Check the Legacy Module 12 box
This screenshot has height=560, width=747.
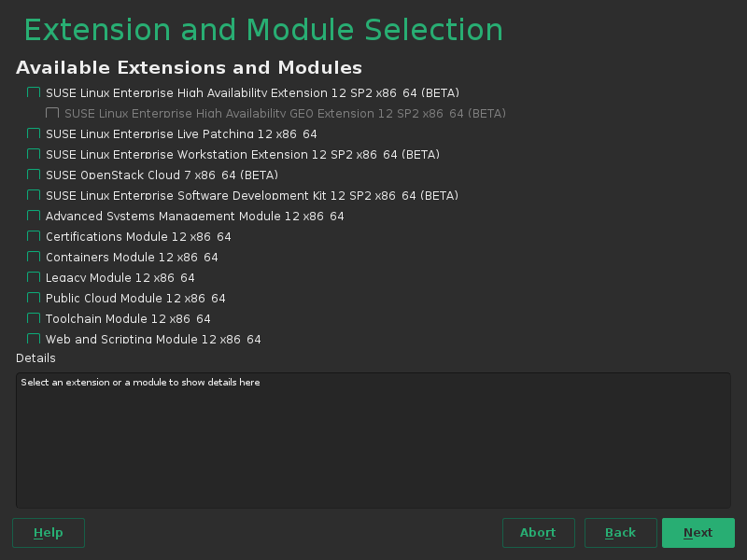click(x=34, y=278)
